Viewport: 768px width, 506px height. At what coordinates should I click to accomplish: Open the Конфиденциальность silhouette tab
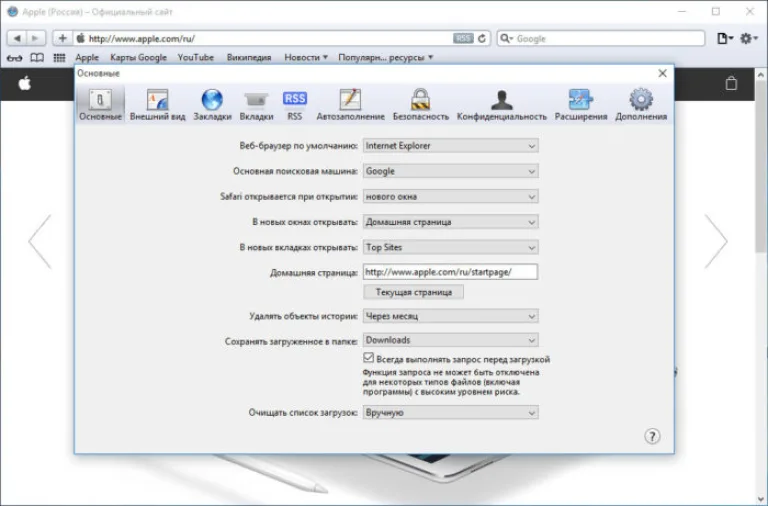tap(502, 104)
